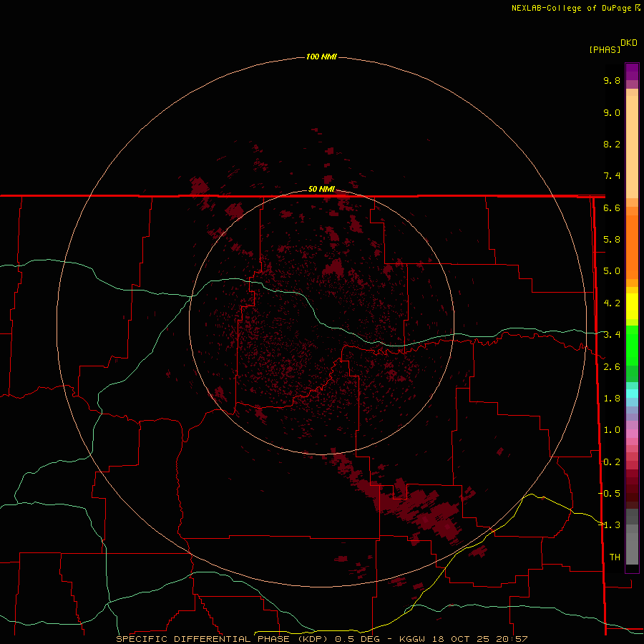Pick the cyan color band of the legend
Viewport: 644px width, 644px height.
[x=632, y=394]
